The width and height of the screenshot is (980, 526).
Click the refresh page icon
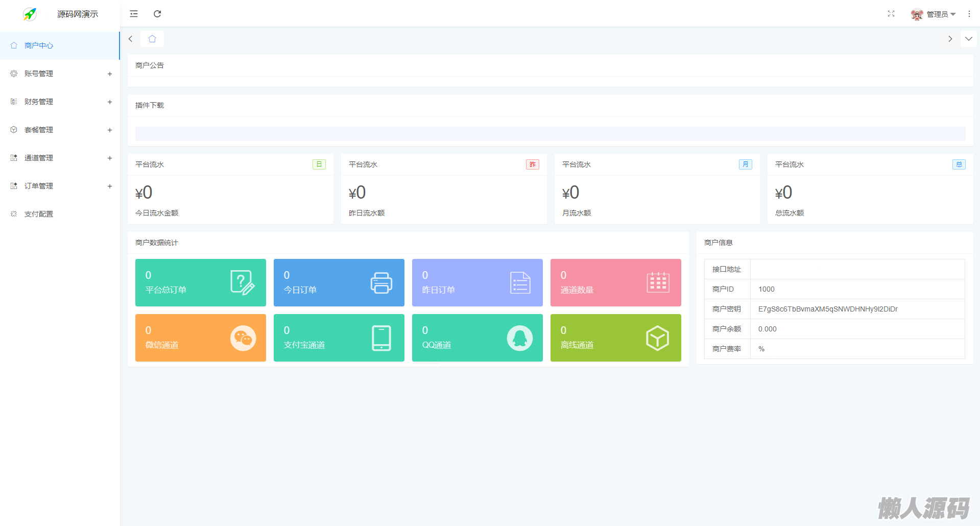157,14
